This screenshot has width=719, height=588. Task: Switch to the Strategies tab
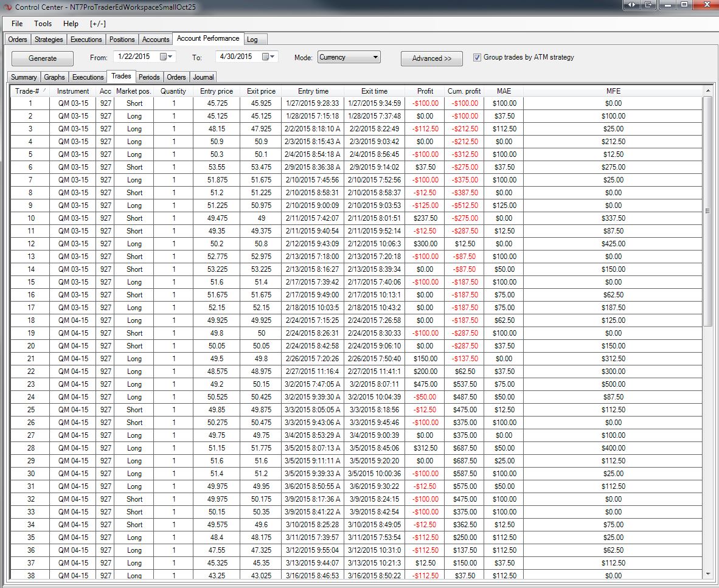49,40
